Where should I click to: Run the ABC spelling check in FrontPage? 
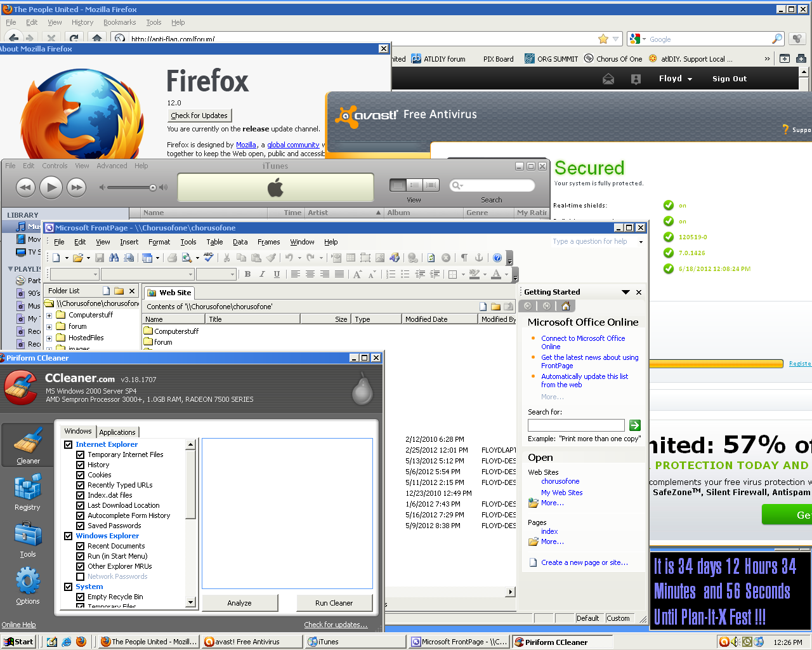(209, 258)
